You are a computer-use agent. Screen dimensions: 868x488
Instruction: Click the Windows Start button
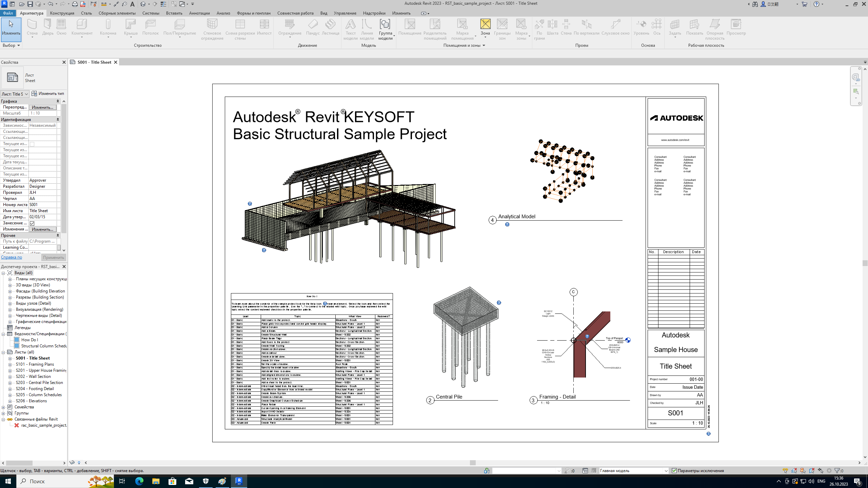[8, 481]
